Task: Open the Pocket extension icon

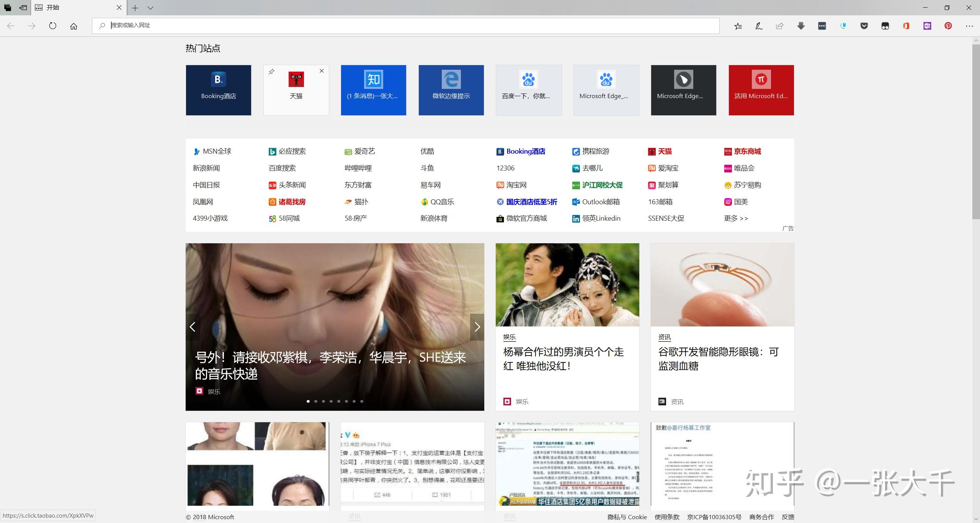Action: coord(864,26)
